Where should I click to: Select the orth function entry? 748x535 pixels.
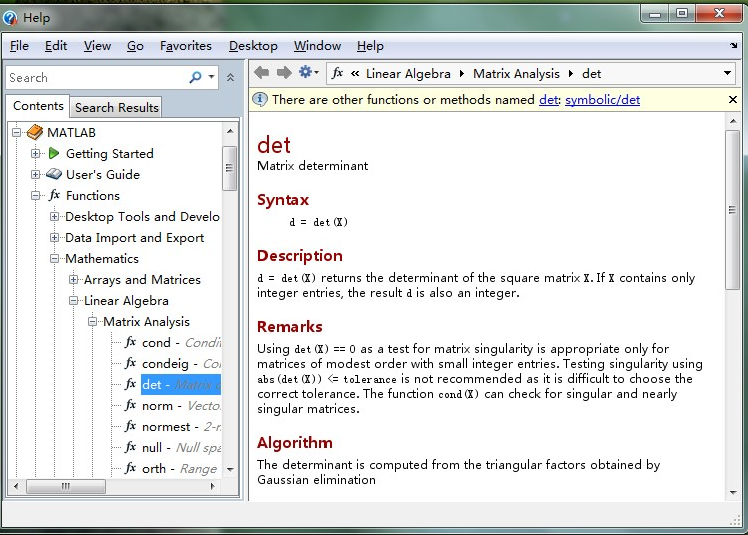tap(179, 468)
